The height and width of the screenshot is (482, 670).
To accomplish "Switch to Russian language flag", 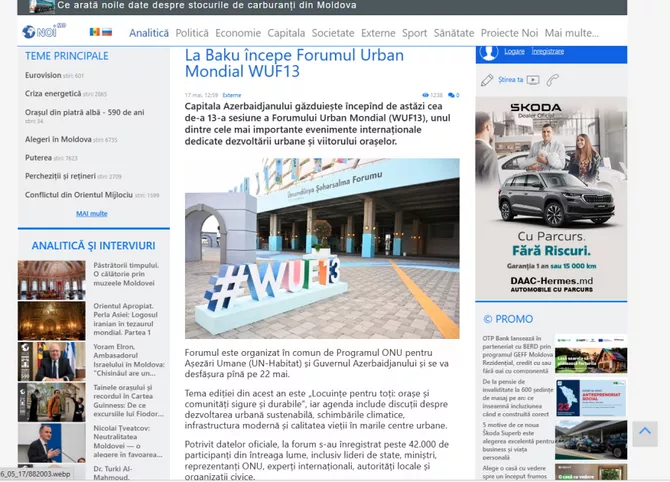I will (x=107, y=32).
